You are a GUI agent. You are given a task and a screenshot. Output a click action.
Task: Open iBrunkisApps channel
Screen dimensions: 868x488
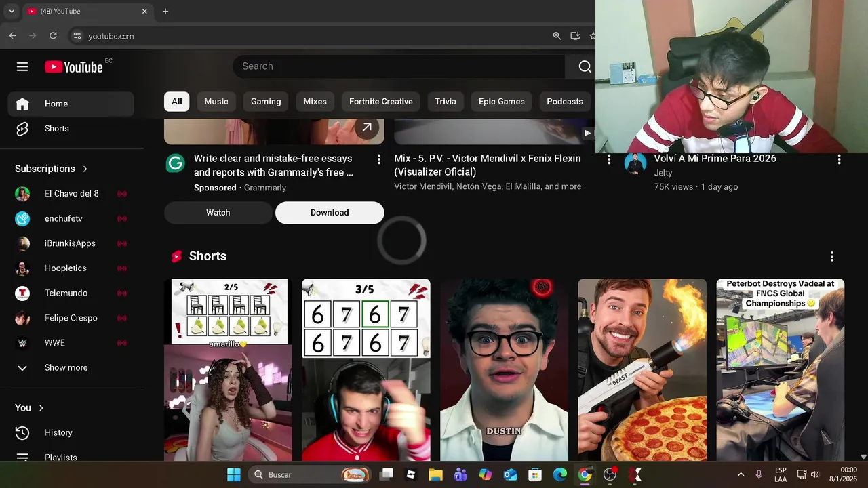pos(71,243)
